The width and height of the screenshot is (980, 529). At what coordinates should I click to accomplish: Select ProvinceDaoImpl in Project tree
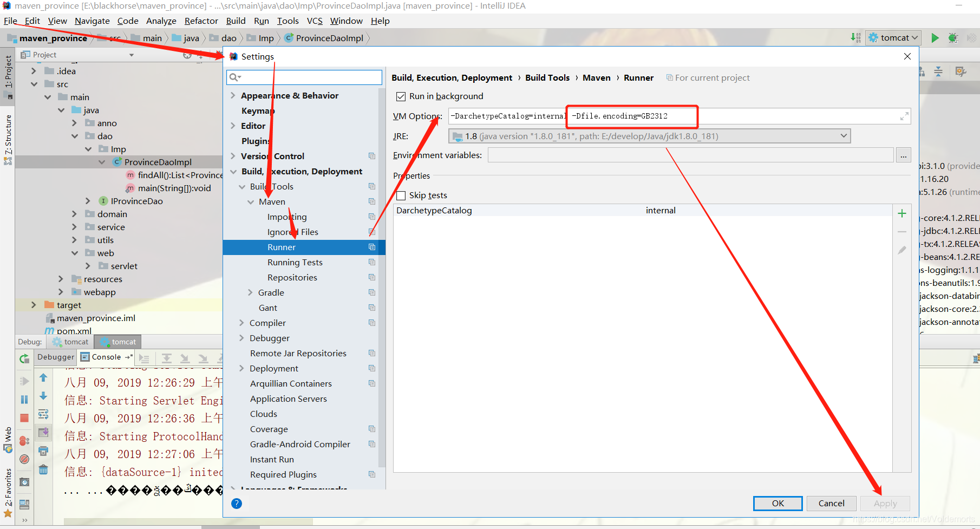tap(158, 162)
